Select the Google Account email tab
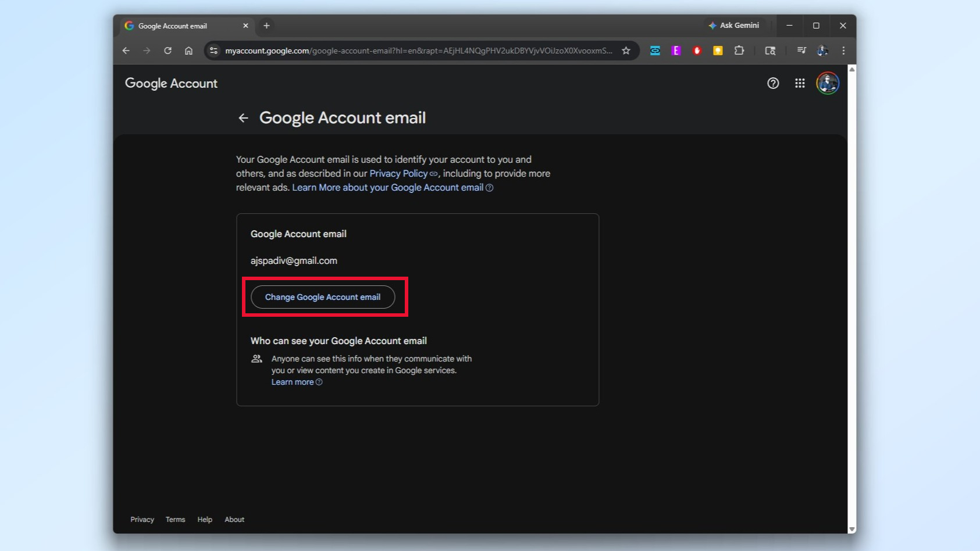Image resolution: width=980 pixels, height=551 pixels. coord(180,26)
